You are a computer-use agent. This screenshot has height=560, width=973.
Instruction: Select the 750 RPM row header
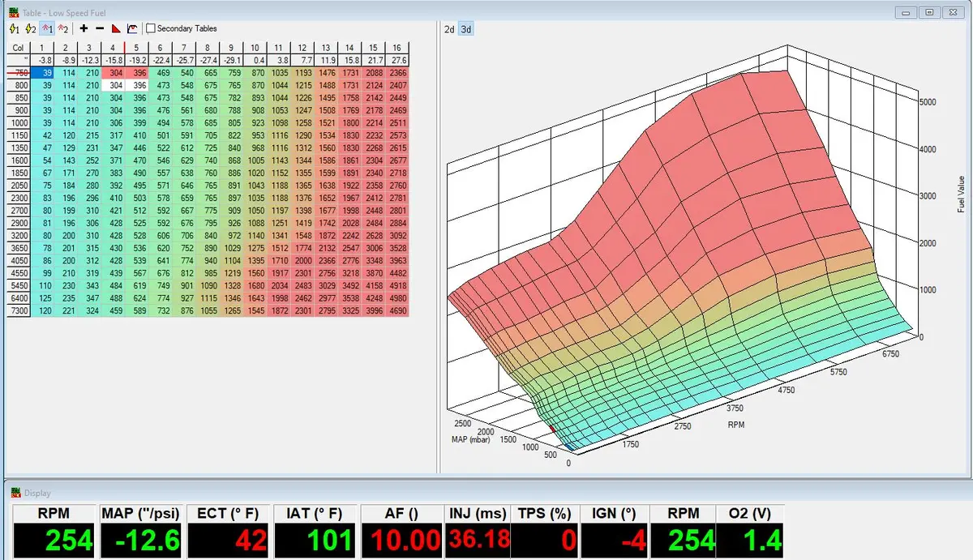pyautogui.click(x=19, y=73)
